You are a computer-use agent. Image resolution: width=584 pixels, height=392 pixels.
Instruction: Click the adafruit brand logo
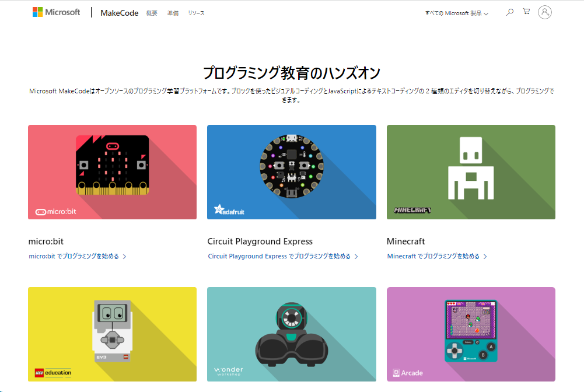229,211
